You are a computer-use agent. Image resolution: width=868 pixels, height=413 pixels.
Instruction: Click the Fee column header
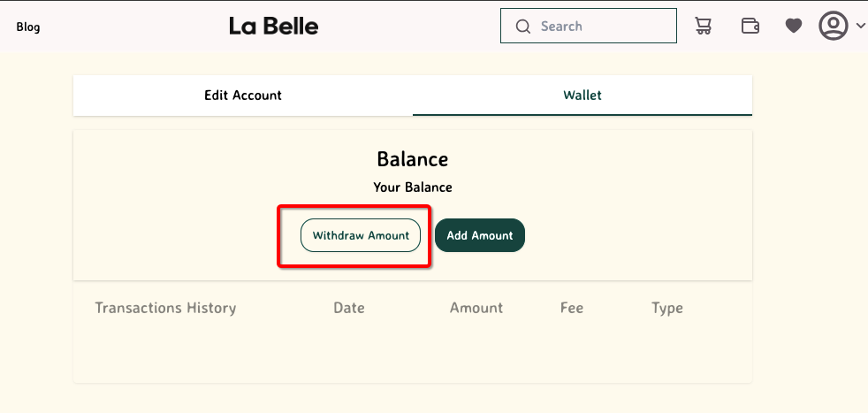[x=572, y=308]
